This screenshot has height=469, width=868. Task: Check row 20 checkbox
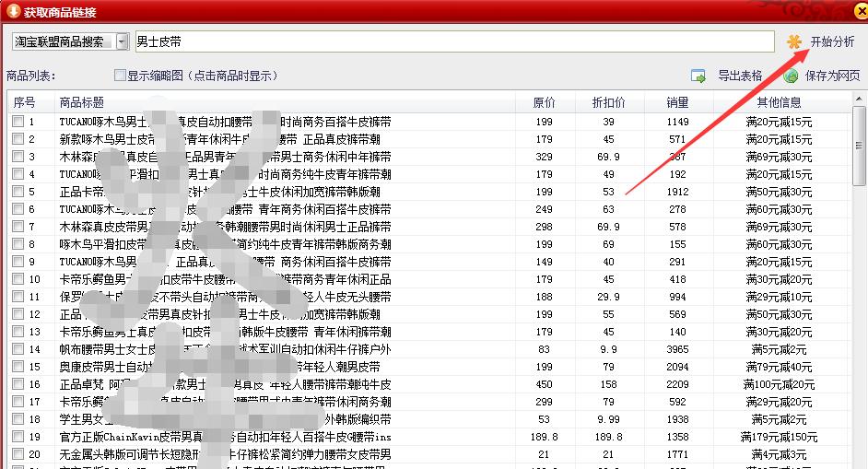tap(18, 454)
